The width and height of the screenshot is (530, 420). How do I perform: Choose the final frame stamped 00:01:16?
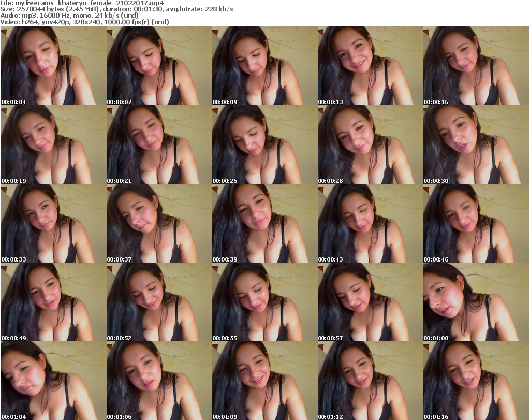click(476, 381)
